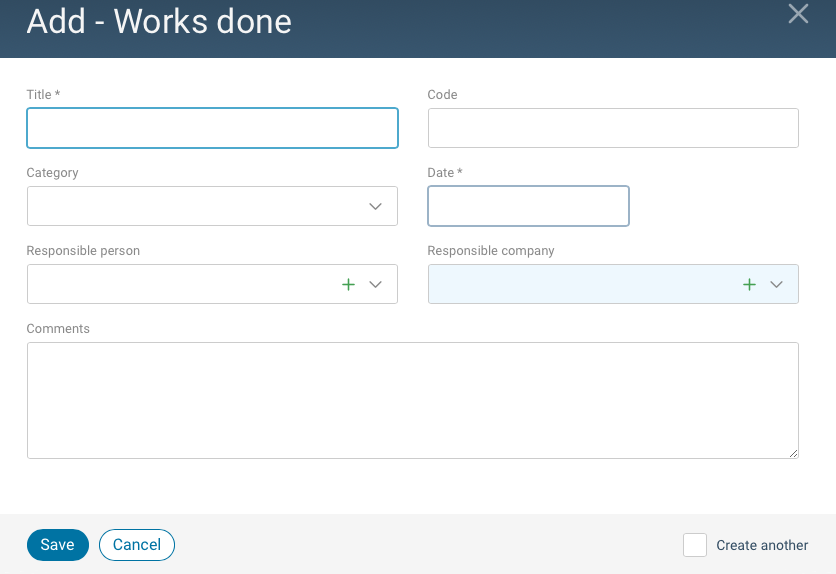The width and height of the screenshot is (836, 574).
Task: Click the "Title *" field label
Action: 43,95
